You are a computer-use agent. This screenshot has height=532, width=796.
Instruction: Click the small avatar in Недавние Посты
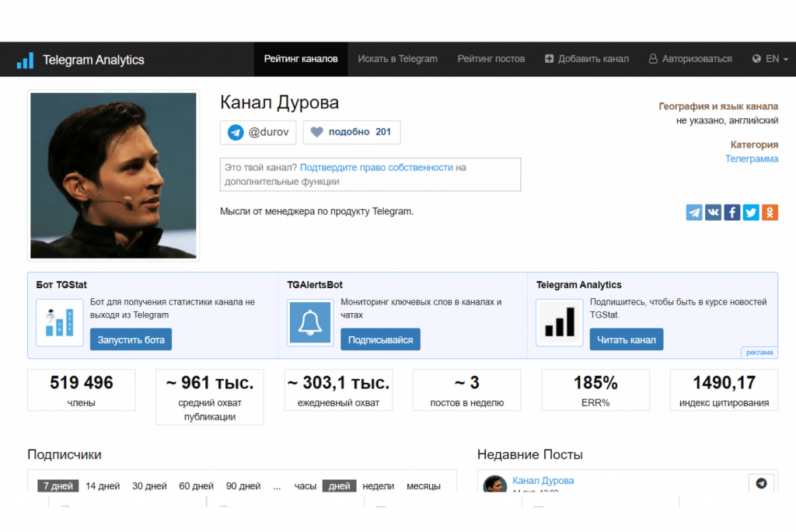(495, 484)
